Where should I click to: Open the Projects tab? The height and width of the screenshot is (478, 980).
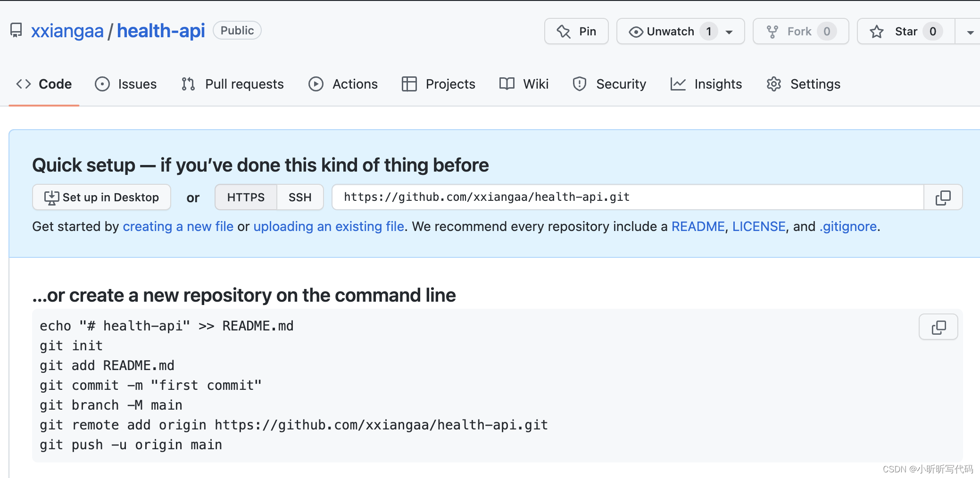(x=439, y=84)
